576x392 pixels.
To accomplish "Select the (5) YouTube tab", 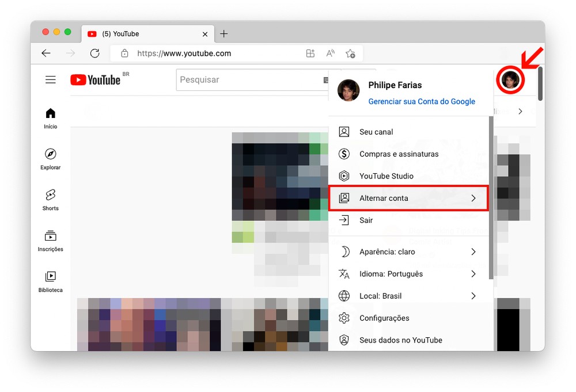I will [147, 34].
